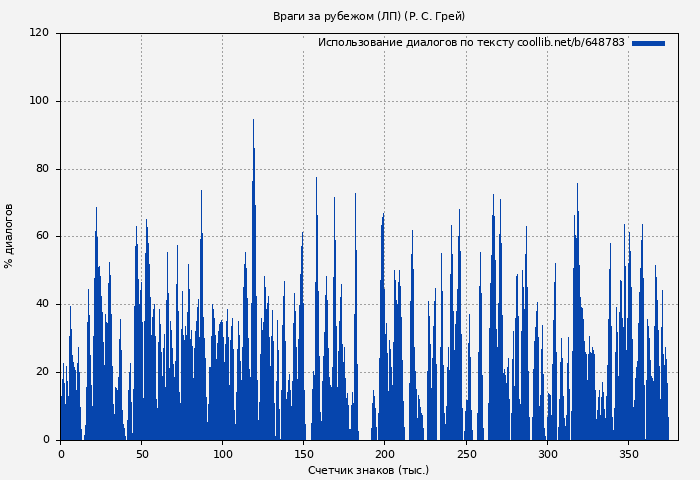Click the blue legend color swatch

click(x=648, y=43)
